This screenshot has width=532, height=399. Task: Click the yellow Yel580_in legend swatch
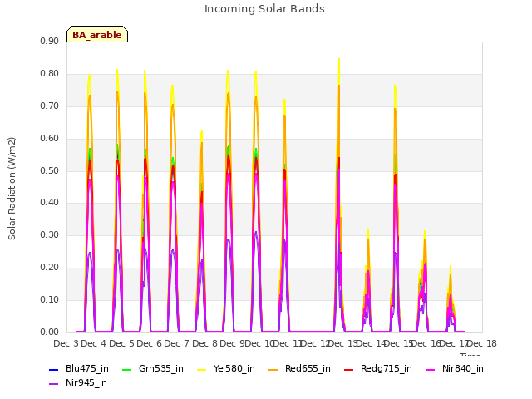pos(201,369)
